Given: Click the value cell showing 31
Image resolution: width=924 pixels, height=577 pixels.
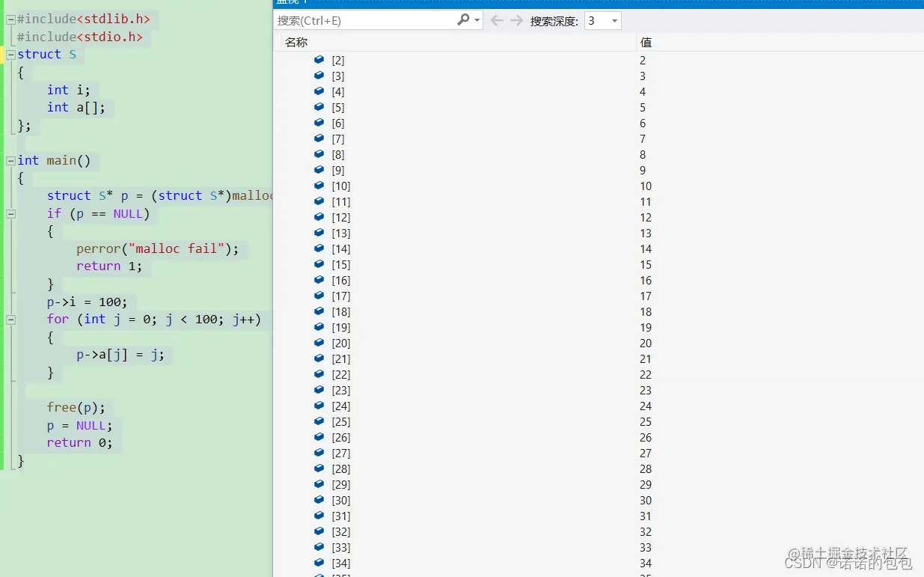Looking at the screenshot, I should coord(646,516).
